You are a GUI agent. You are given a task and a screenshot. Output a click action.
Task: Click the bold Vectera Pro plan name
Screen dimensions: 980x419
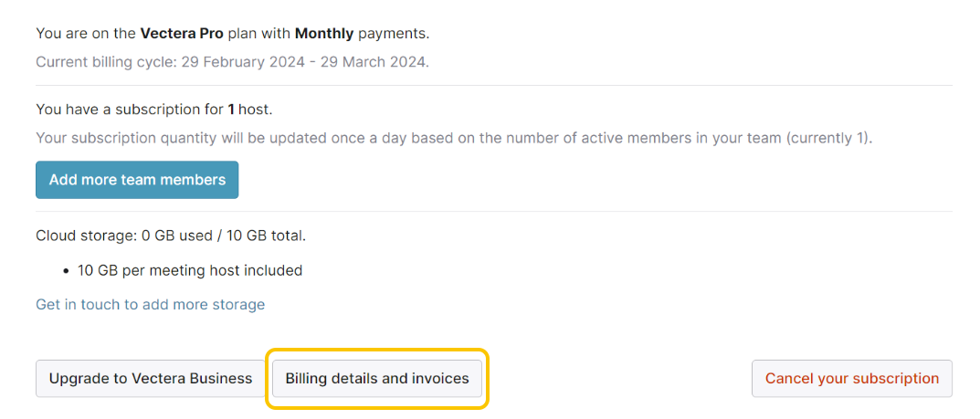[182, 34]
